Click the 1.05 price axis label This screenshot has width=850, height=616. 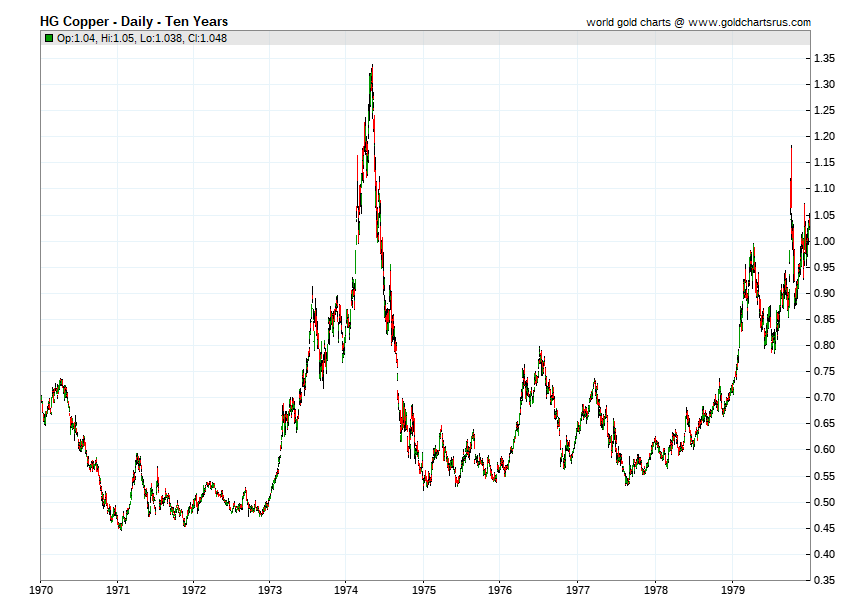tap(825, 215)
